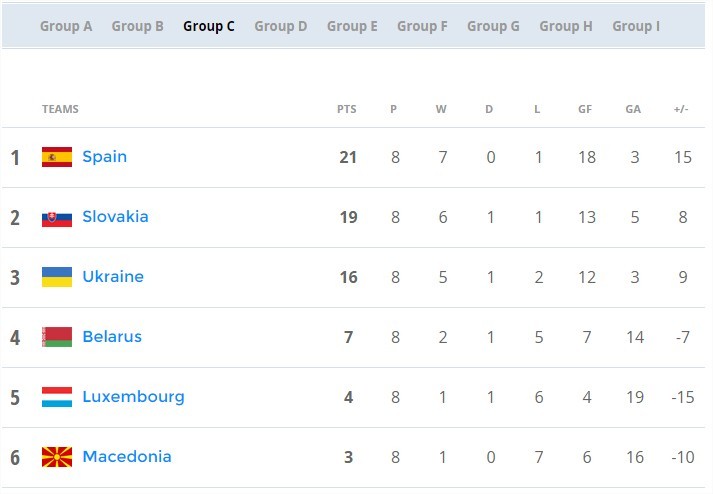The width and height of the screenshot is (713, 494).
Task: Click the PTS column header
Action: [346, 109]
